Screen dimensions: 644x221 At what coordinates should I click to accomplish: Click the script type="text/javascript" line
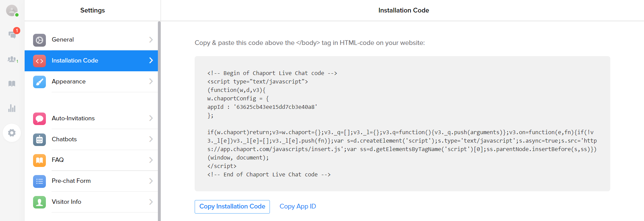pos(257,81)
